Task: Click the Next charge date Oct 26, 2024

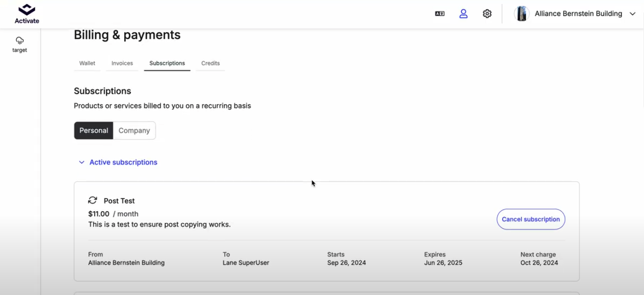Action: 539,263
